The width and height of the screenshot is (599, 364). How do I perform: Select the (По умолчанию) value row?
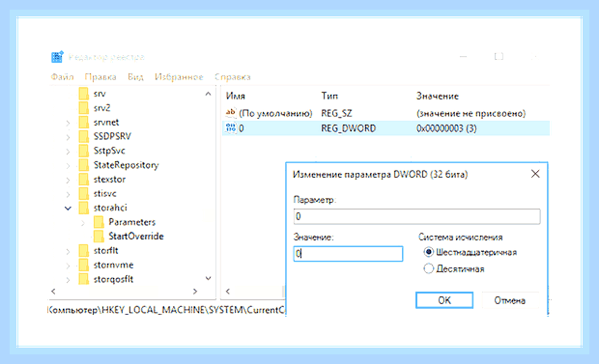tap(385, 113)
